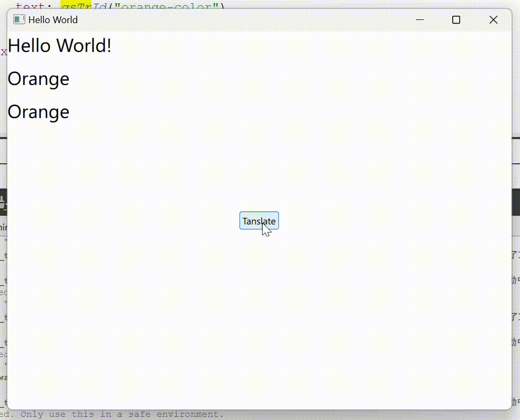Click the partially hidden tab label on left edge
This screenshot has height=420, width=520.
(3, 227)
